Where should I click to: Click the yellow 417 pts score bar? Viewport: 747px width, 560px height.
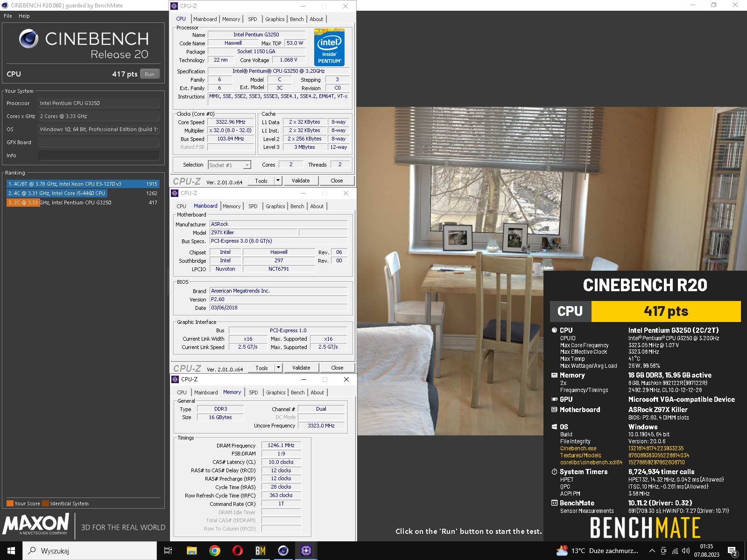point(666,311)
